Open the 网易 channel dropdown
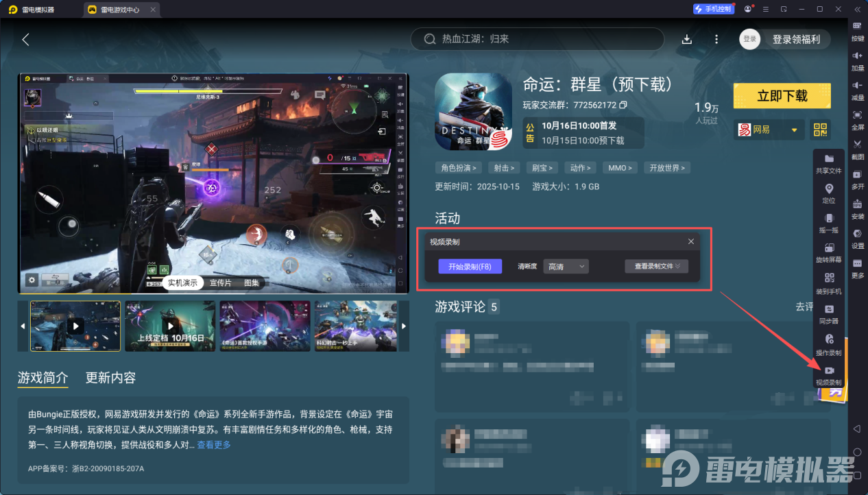 click(x=769, y=130)
